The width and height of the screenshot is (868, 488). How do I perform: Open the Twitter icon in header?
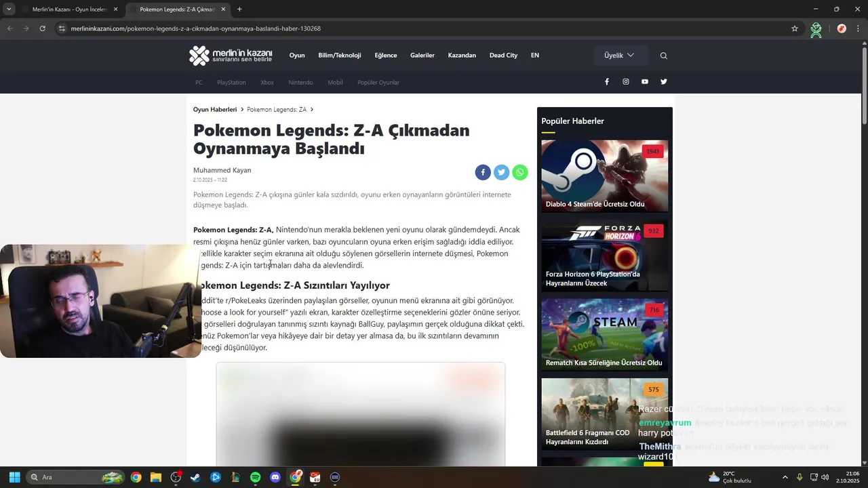point(664,81)
